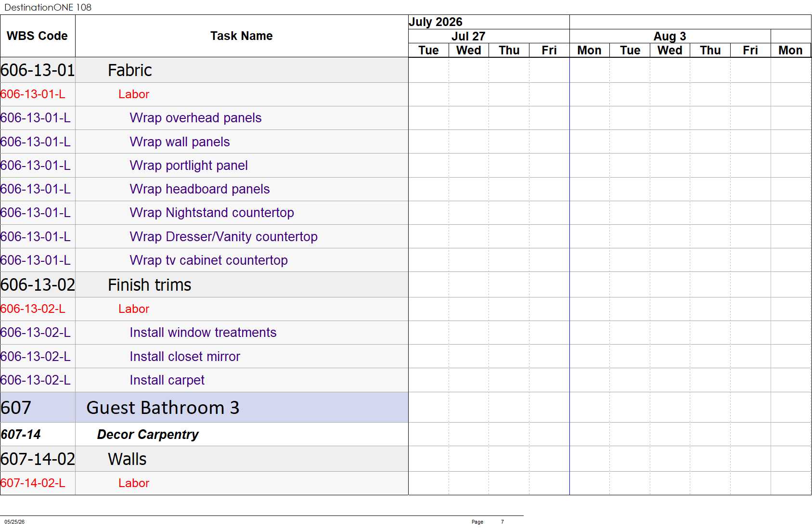
Task: Select the Wrap portlight panel task
Action: click(x=189, y=166)
